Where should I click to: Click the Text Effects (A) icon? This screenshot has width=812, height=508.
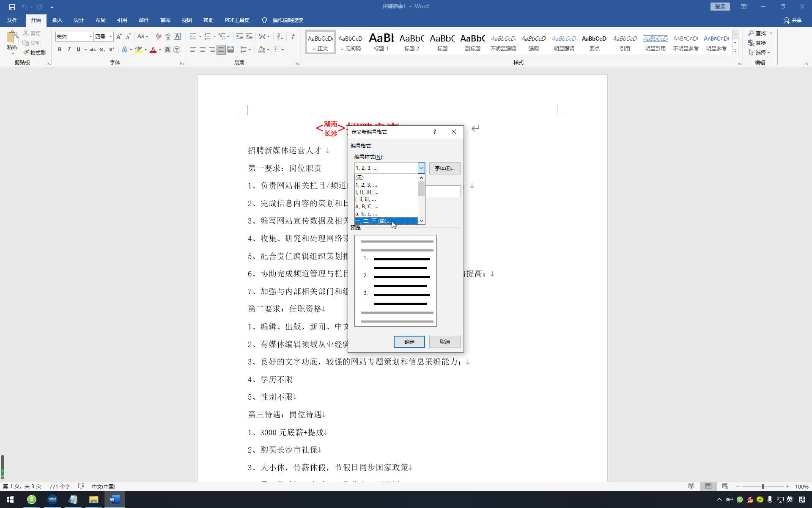[x=125, y=50]
